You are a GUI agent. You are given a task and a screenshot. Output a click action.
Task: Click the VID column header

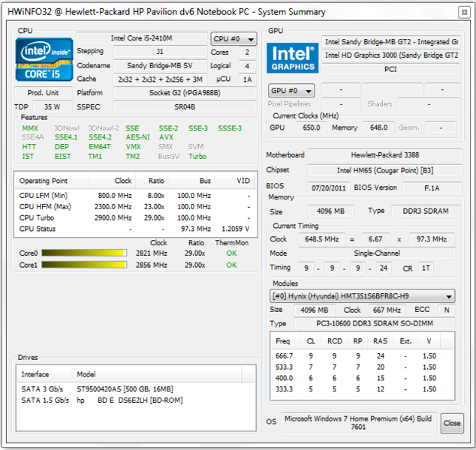234,181
